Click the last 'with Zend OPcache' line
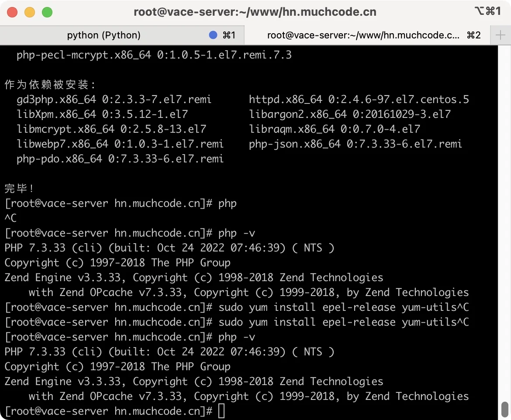This screenshot has height=420, width=511. click(249, 396)
